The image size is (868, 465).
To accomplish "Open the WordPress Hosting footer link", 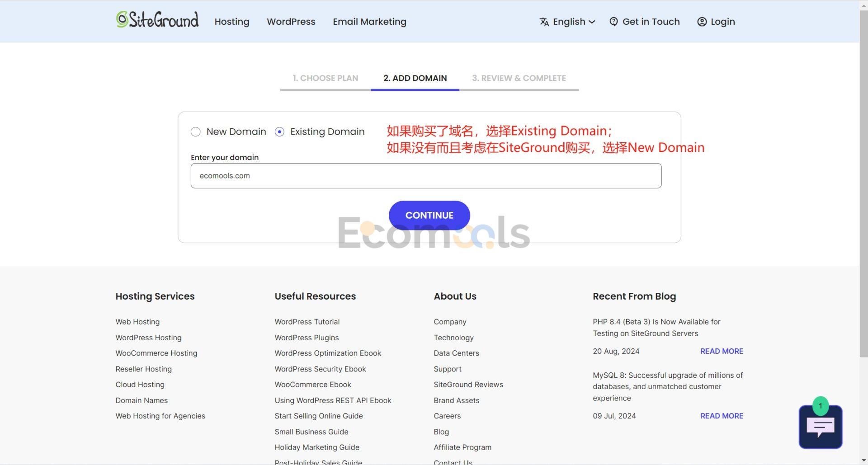I will (x=148, y=338).
